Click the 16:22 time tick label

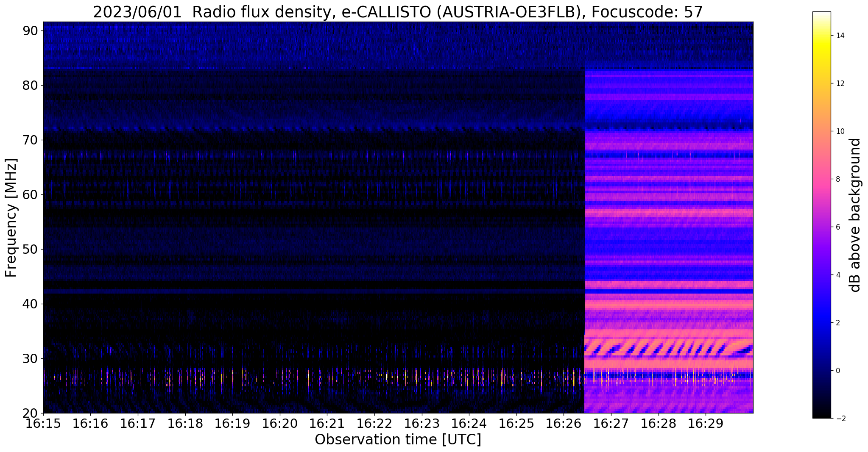coord(374,423)
